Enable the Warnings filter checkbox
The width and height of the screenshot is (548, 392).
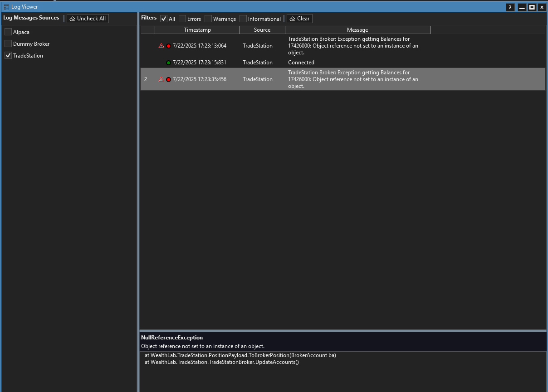point(208,19)
